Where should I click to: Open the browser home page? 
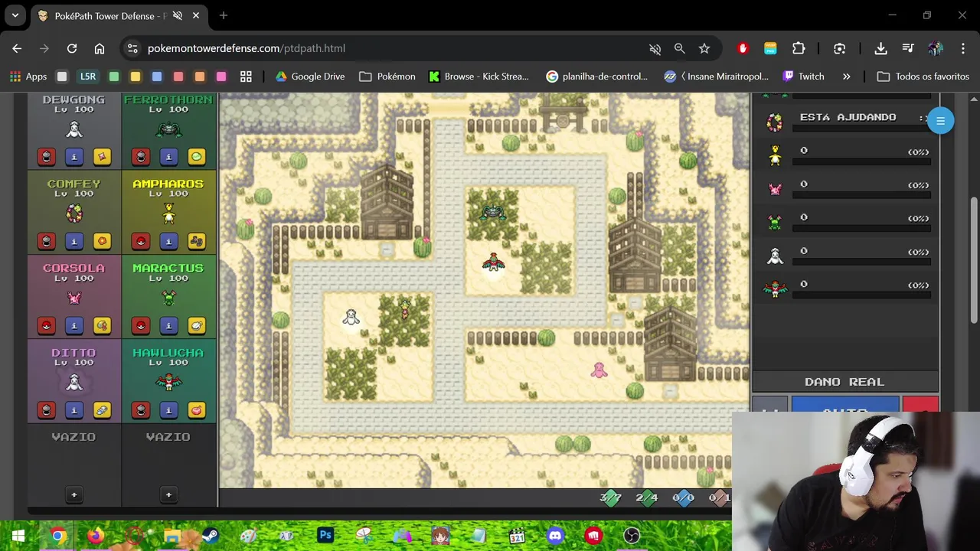click(x=100, y=48)
